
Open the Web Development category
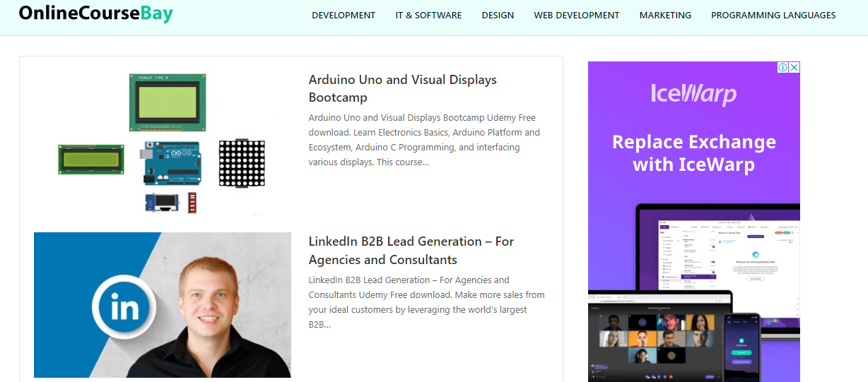[x=576, y=15]
